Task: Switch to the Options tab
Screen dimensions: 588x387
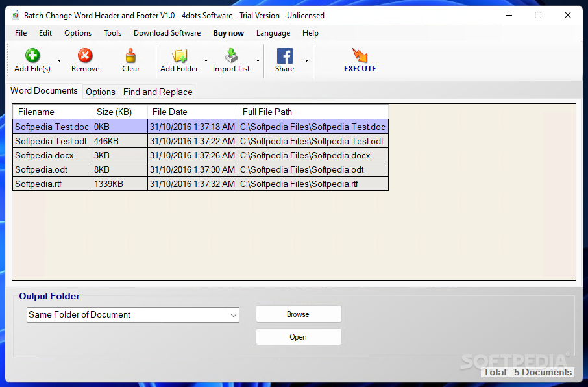Action: pos(101,92)
